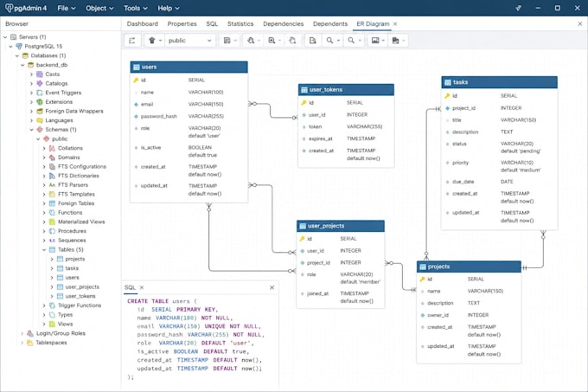Switch to the Statistics tab
Image resolution: width=588 pixels, height=392 pixels.
(x=240, y=23)
